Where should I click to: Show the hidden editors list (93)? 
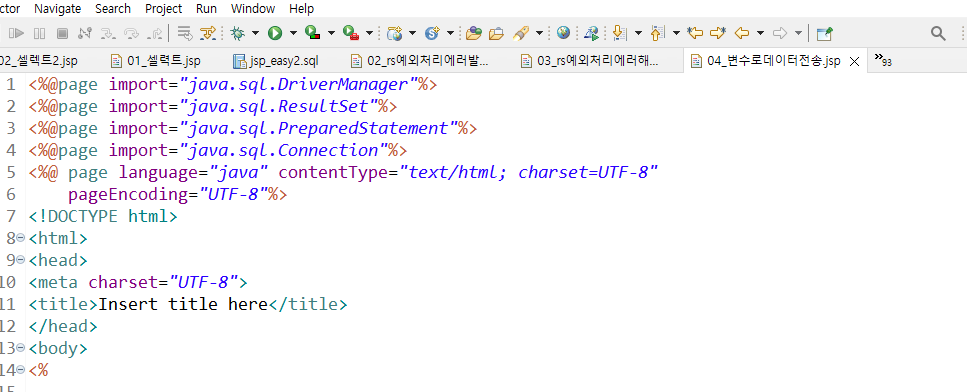[883, 60]
